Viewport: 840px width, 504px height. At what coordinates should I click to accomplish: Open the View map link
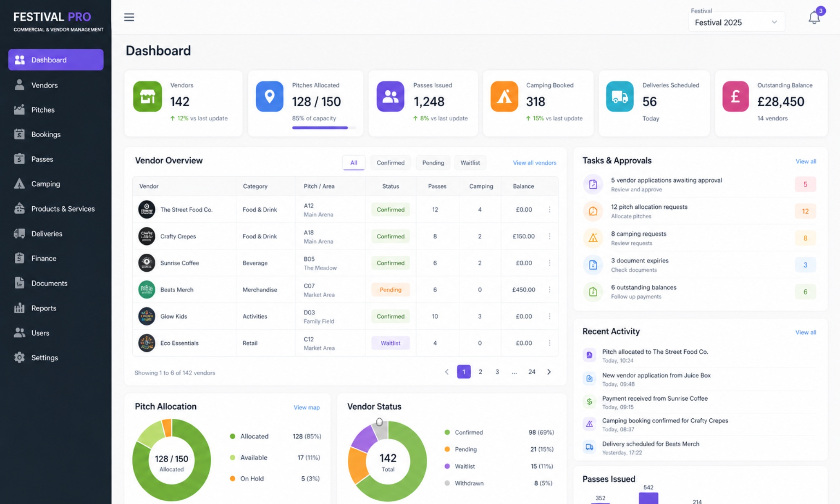(x=307, y=407)
